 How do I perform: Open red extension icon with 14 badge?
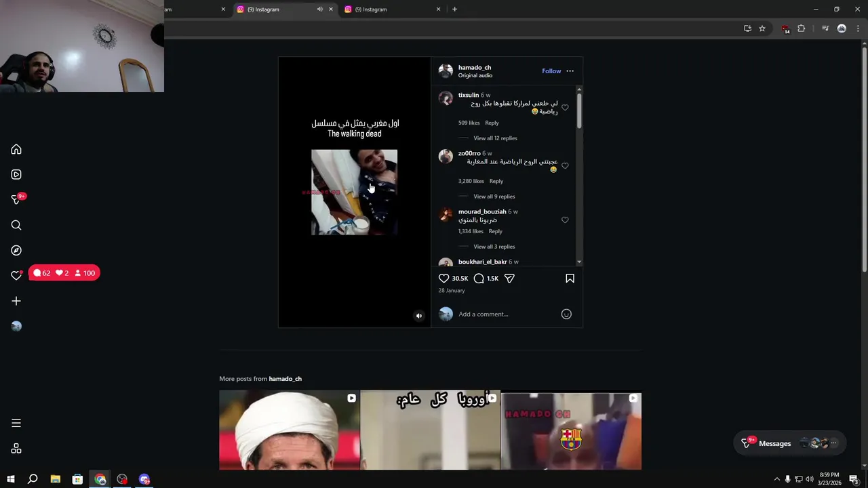point(785,29)
